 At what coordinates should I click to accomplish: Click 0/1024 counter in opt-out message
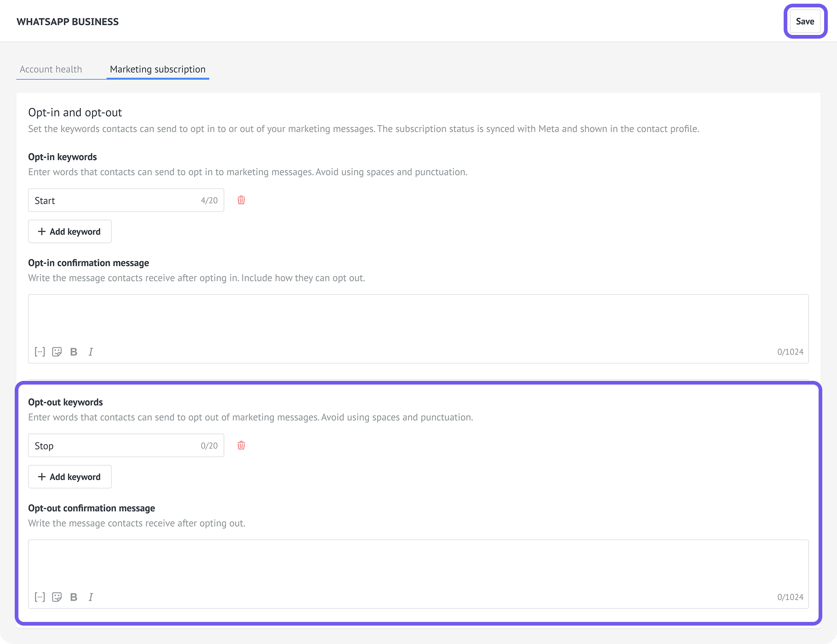pyautogui.click(x=790, y=597)
